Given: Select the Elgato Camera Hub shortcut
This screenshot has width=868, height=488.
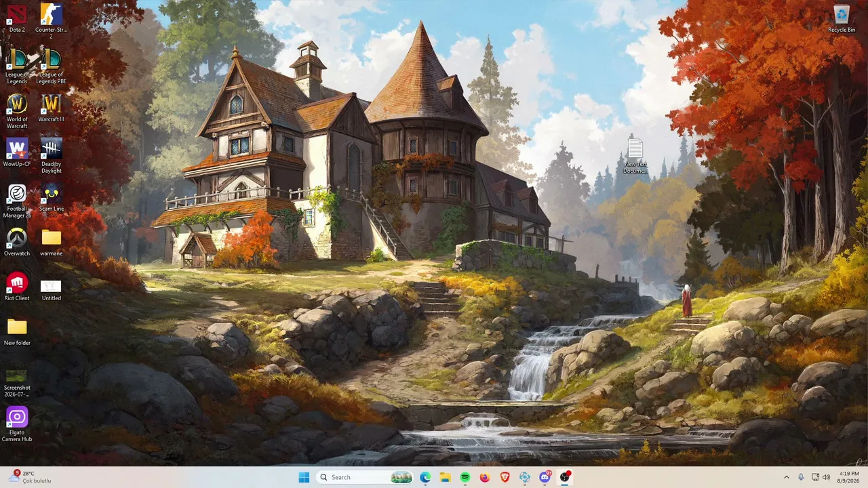Looking at the screenshot, I should pyautogui.click(x=17, y=424).
